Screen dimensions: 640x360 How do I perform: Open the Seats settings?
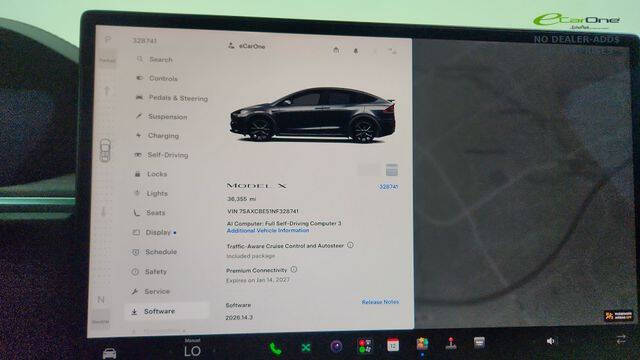point(149,213)
